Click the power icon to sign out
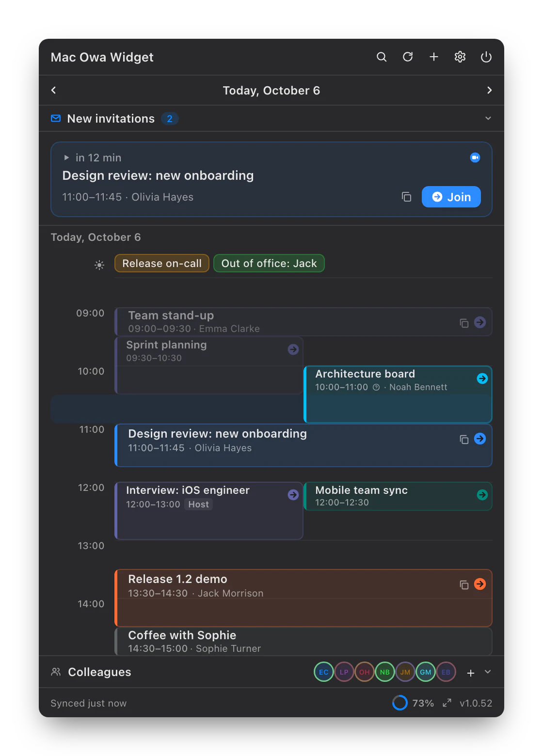This screenshot has width=543, height=756. (x=486, y=57)
